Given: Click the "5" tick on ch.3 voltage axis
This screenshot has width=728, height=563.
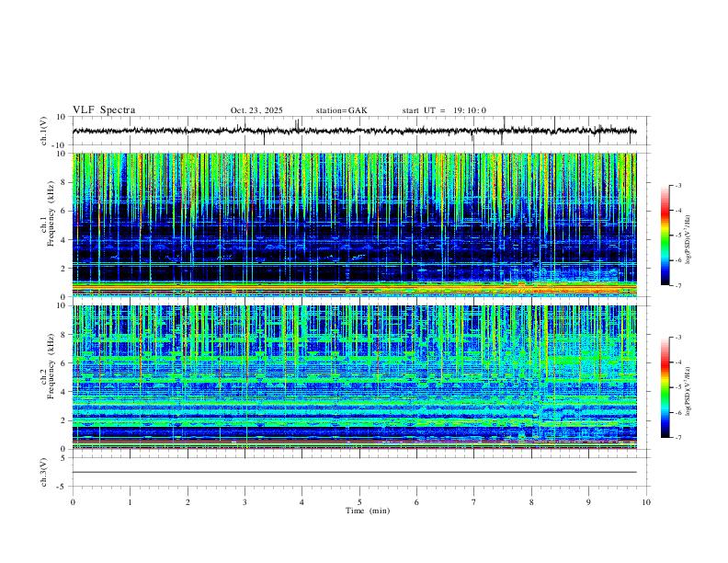Looking at the screenshot, I should point(64,457).
